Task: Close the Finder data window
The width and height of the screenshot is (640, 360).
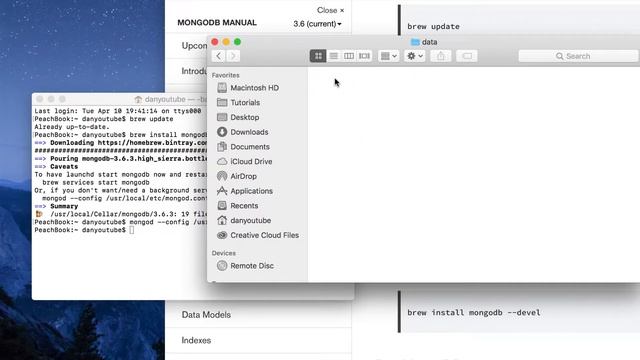Action: 215,42
